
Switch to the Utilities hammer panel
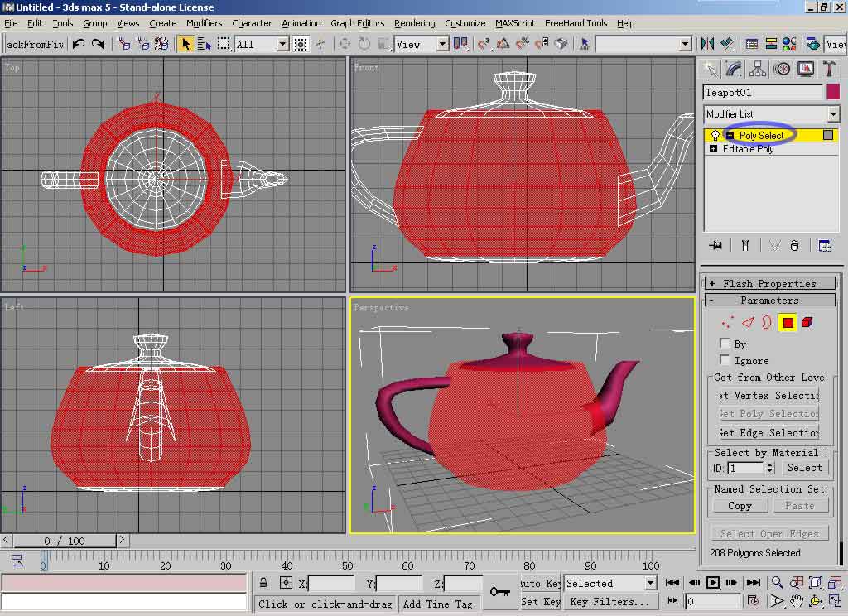point(827,69)
